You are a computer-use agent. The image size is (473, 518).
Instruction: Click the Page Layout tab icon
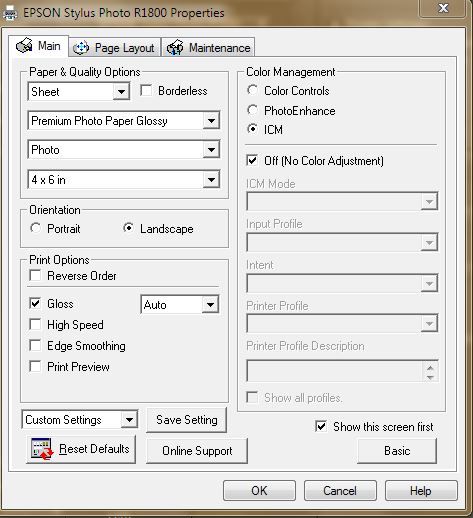pos(81,48)
